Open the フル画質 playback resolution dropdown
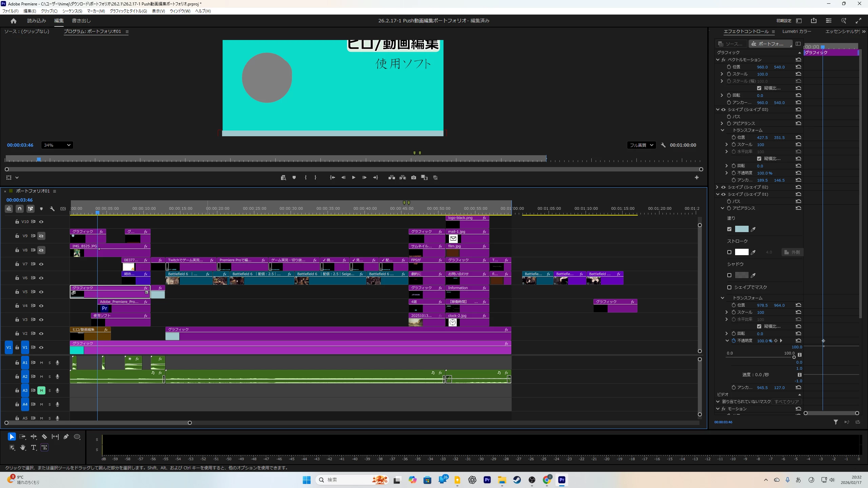This screenshot has height=488, width=868. [641, 145]
